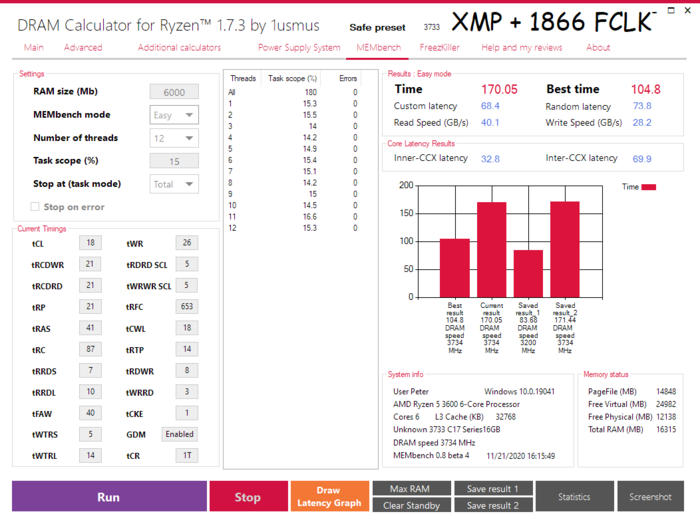The image size is (700, 526).
Task: Open Help and my reviews tab
Action: coord(521,47)
